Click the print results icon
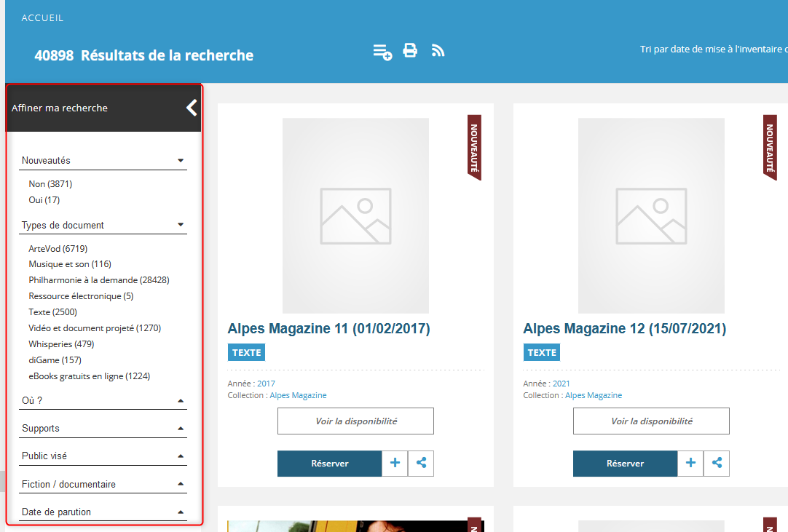Viewport: 788px width, 532px height. [x=410, y=51]
